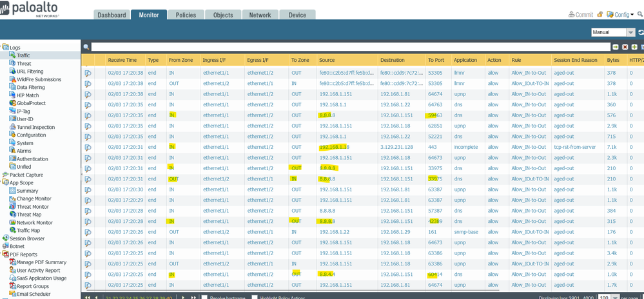Click inside the log filter input field
This screenshot has width=644, height=299.
[348, 47]
